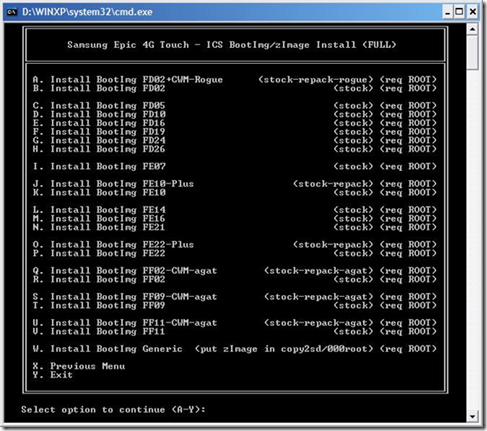Click the (stock-repack-rogue) label on line A
The image size is (487, 431).
[x=316, y=80]
